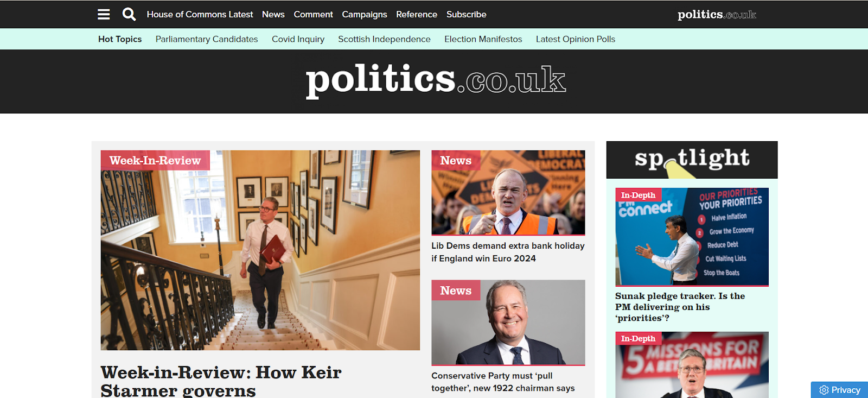Click the Privacy gear icon
The width and height of the screenshot is (868, 398).
coord(824,390)
